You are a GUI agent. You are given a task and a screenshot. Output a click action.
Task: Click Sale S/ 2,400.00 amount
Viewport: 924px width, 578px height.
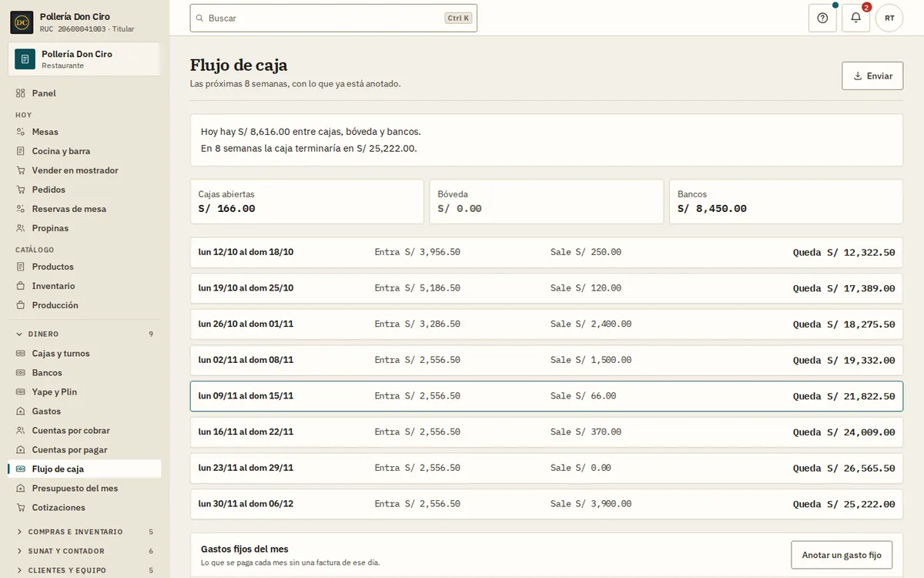591,324
